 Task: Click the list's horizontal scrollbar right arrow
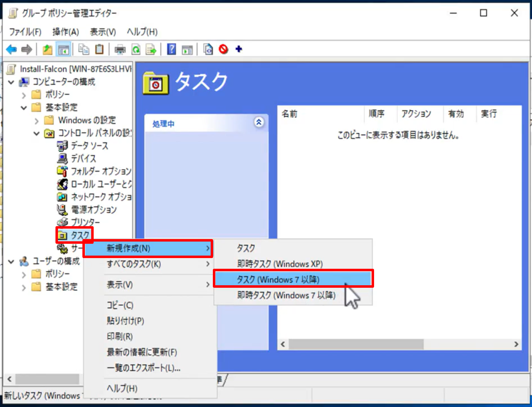tap(516, 344)
